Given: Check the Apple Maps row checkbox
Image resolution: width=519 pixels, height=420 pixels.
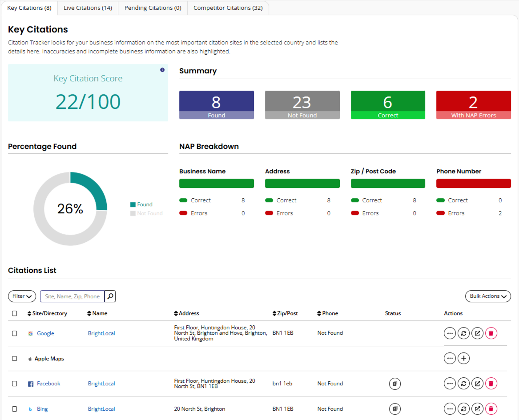Looking at the screenshot, I should (x=15, y=359).
